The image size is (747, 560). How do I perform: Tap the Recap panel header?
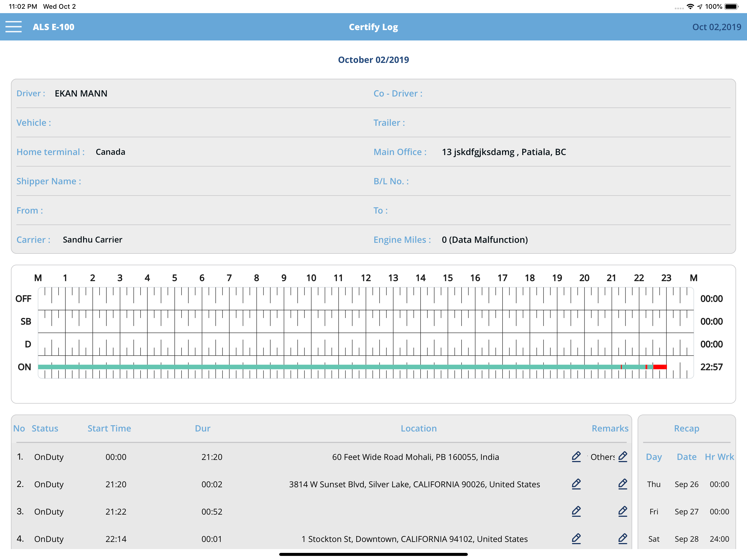687,428
